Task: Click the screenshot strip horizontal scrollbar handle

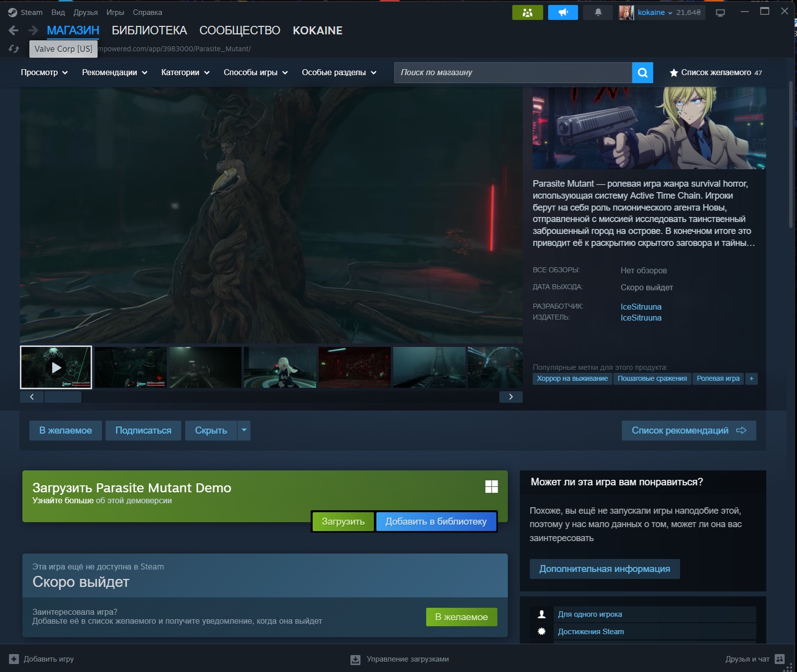Action: [63, 397]
